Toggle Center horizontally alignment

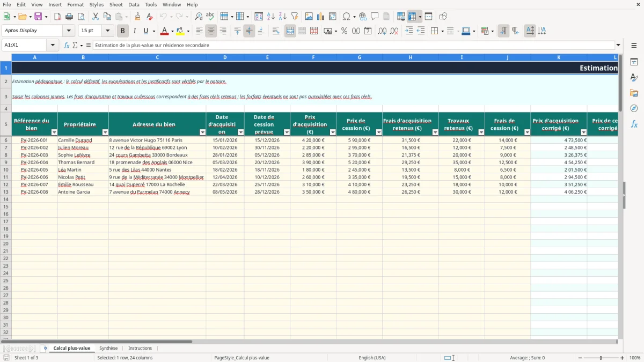[x=211, y=31]
